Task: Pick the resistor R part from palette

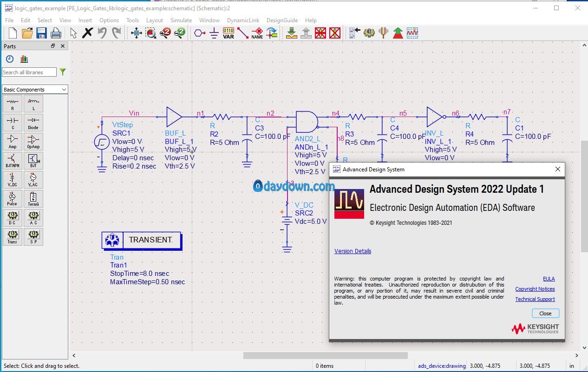Action: pos(13,104)
